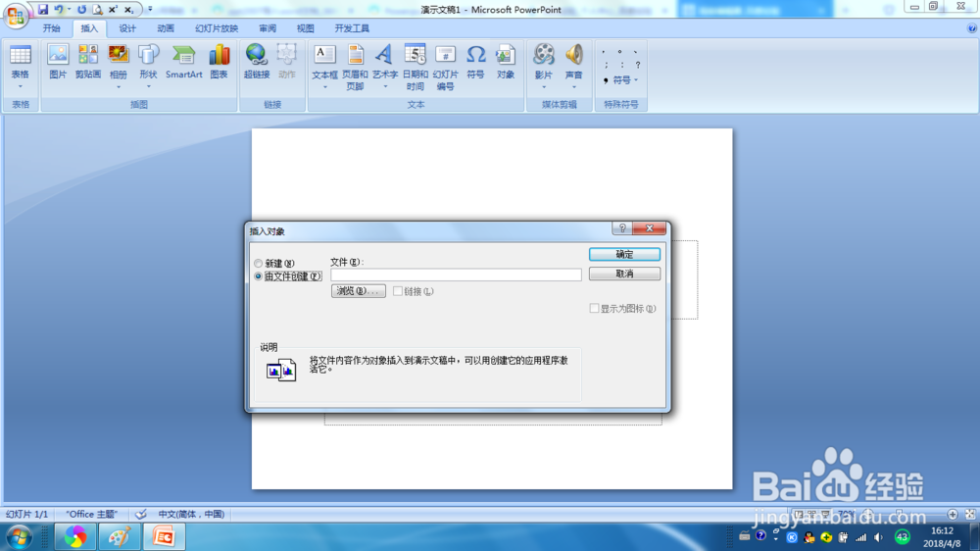Expand the 形状 dropdown arrow
The width and height of the screenshot is (980, 551).
(148, 87)
